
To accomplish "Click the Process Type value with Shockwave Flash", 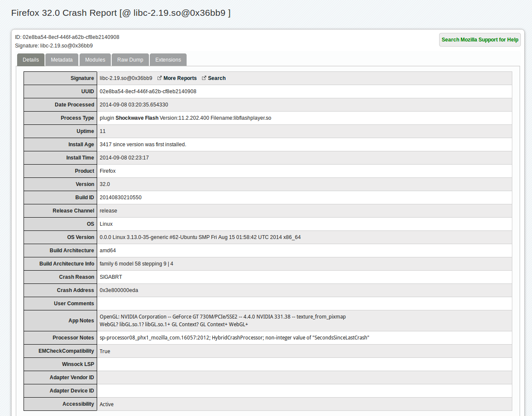I will pyautogui.click(x=185, y=118).
